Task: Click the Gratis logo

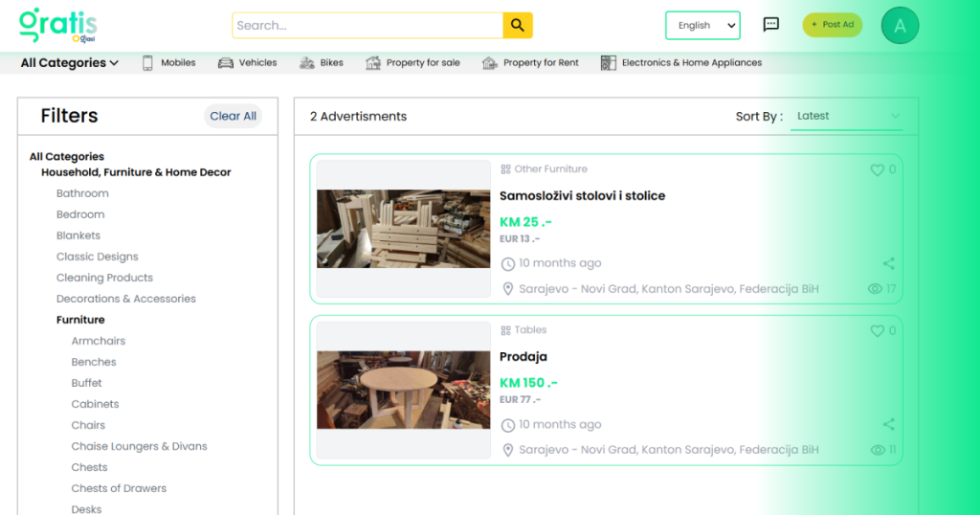Action: tap(57, 25)
